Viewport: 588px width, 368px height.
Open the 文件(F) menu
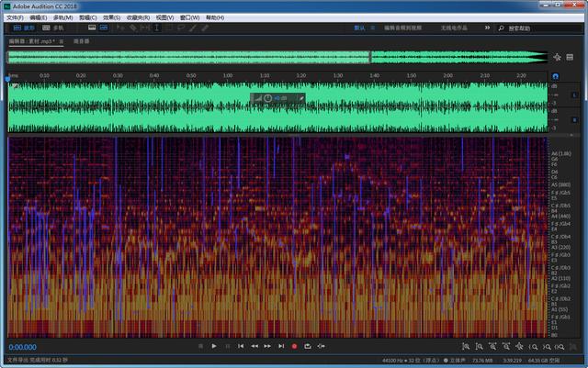(x=15, y=17)
